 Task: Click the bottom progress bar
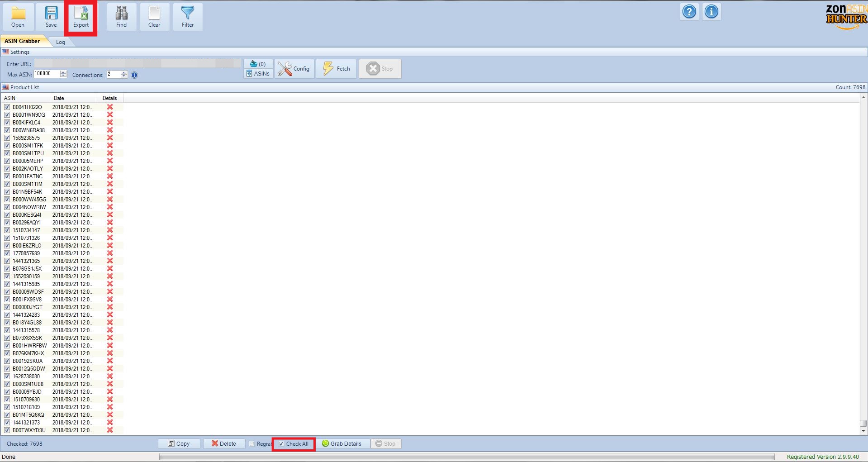467,457
